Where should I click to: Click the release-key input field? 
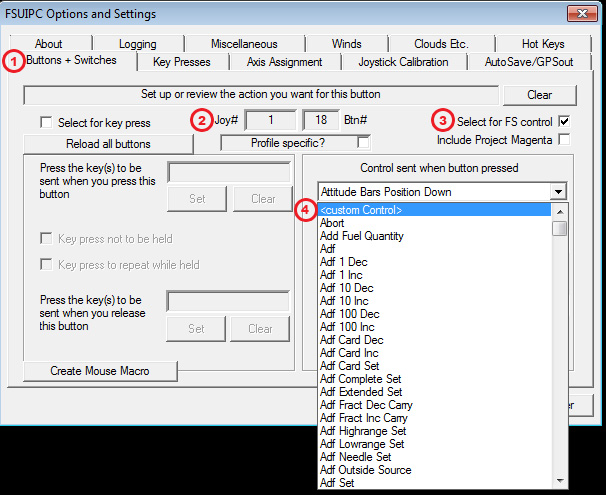228,301
